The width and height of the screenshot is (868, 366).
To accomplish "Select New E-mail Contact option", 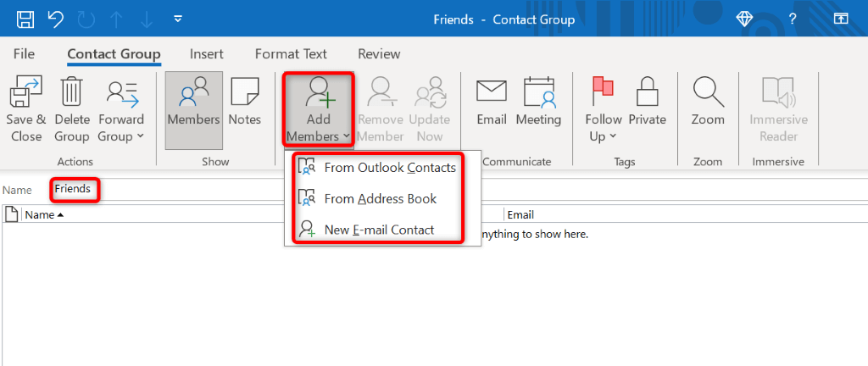I will [377, 230].
